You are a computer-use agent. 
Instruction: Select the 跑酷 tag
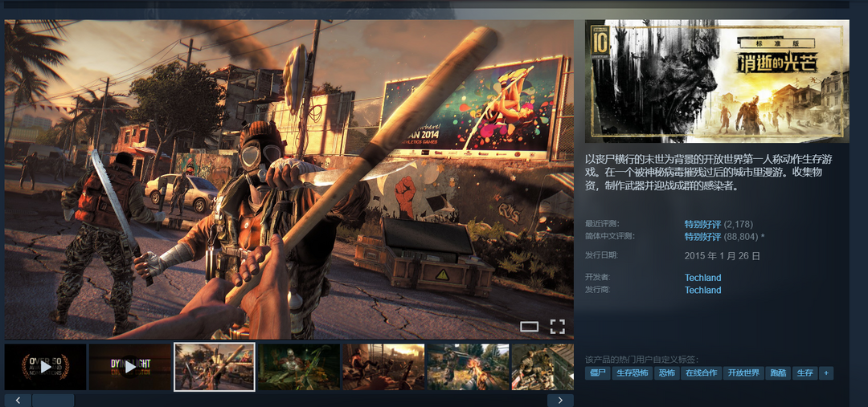coord(778,373)
